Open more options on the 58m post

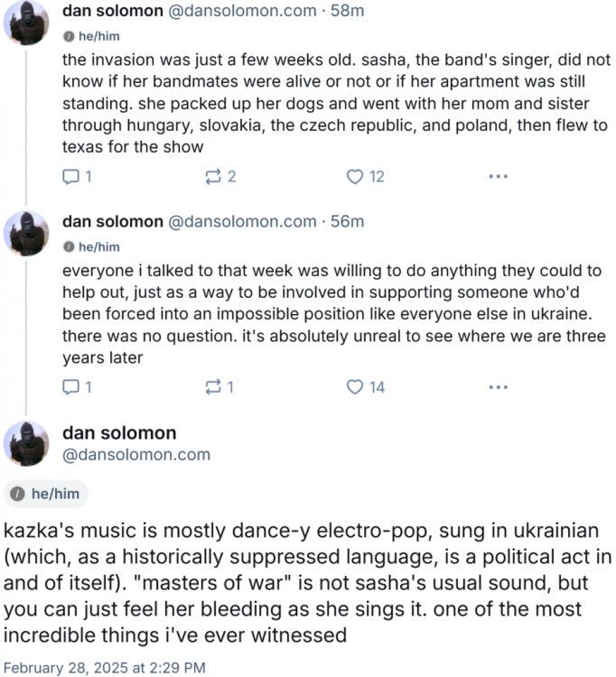(x=498, y=177)
